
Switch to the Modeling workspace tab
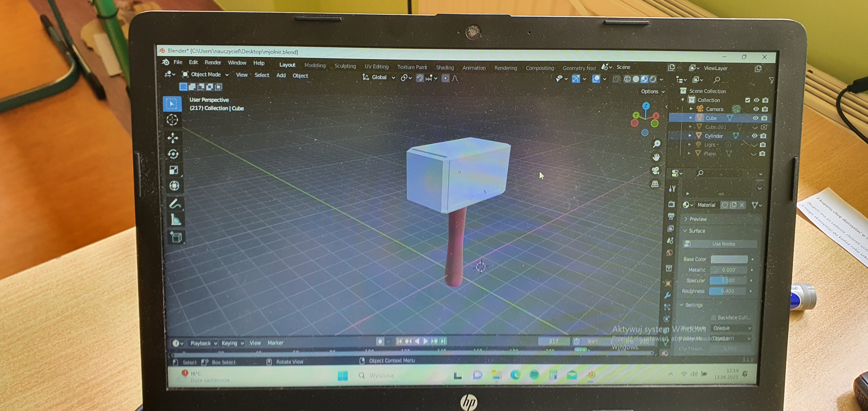click(x=315, y=65)
